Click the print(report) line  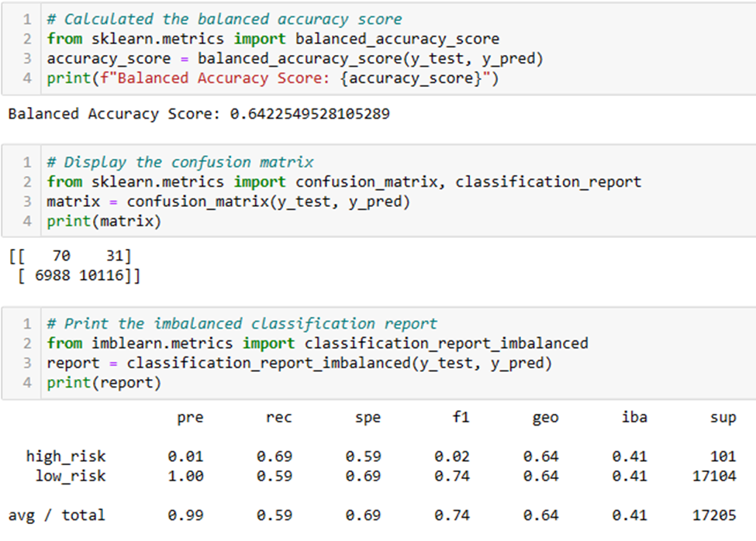(x=104, y=383)
